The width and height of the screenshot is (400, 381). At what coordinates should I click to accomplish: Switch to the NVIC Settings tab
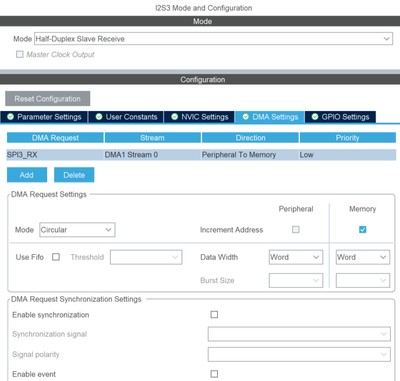pos(199,117)
